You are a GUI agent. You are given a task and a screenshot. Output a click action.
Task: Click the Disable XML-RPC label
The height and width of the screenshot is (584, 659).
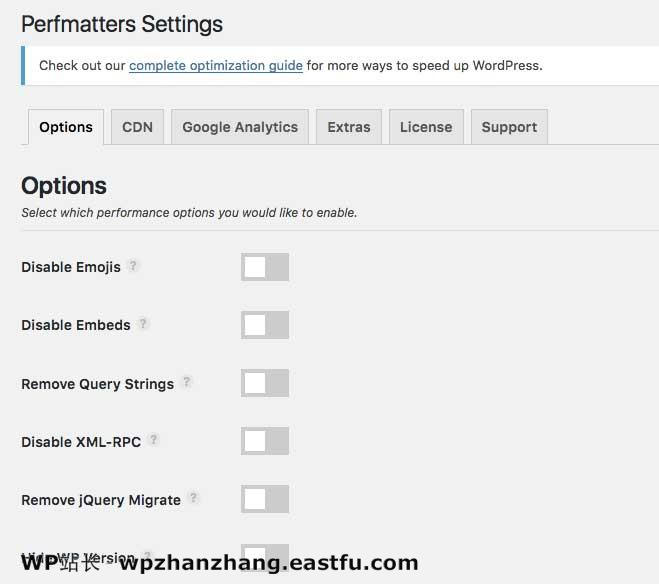point(81,442)
